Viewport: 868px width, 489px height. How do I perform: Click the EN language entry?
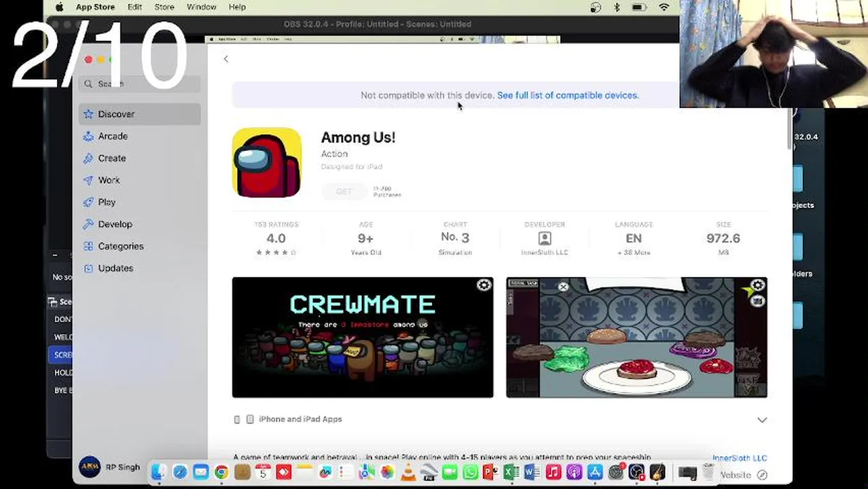(634, 238)
